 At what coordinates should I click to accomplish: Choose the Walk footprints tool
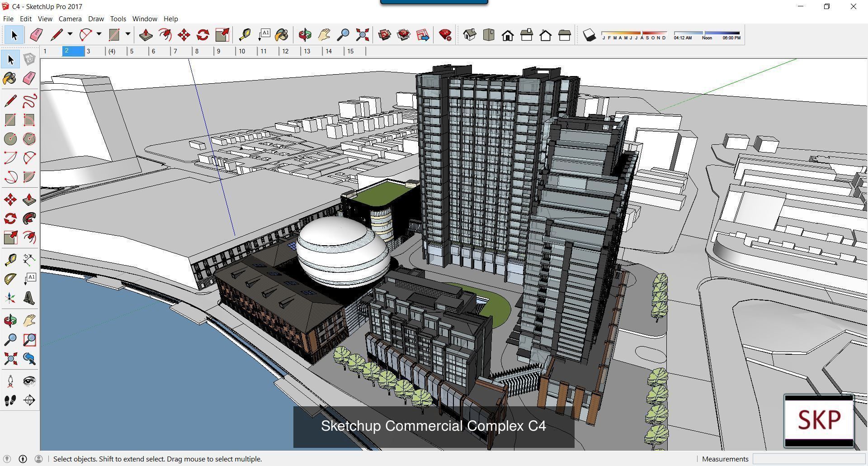pyautogui.click(x=10, y=400)
